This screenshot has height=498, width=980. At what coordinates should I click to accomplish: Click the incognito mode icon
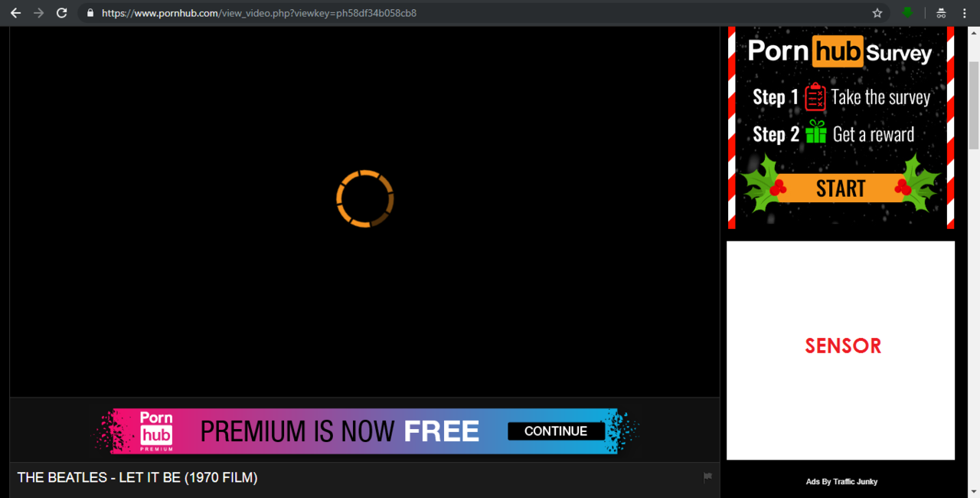click(942, 13)
